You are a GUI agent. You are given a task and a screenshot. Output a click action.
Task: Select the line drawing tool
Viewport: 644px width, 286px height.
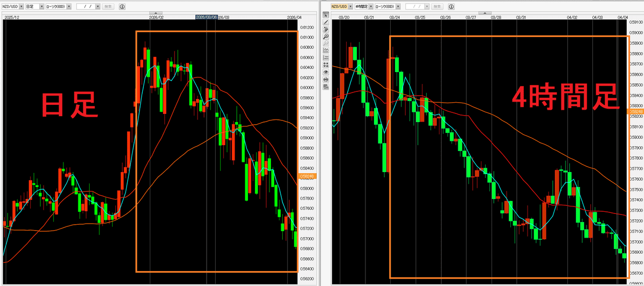click(326, 22)
